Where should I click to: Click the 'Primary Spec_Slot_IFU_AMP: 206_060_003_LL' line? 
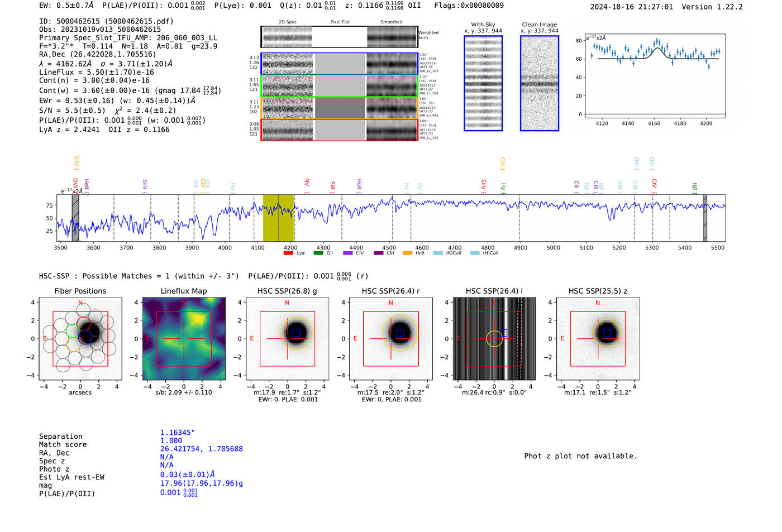pos(128,38)
